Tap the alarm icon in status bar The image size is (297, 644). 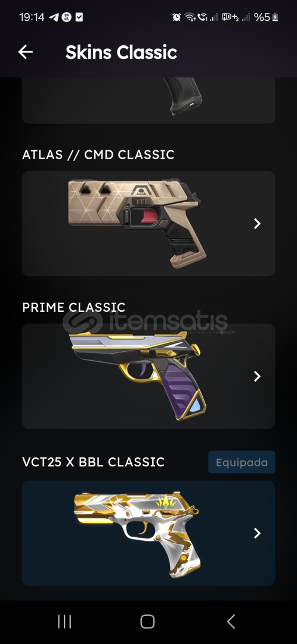point(177,17)
